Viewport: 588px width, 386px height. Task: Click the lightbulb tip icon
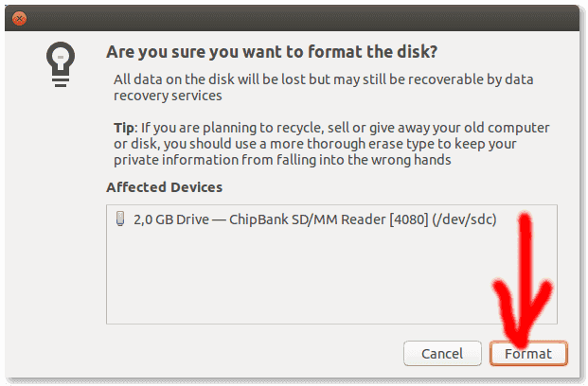(61, 64)
